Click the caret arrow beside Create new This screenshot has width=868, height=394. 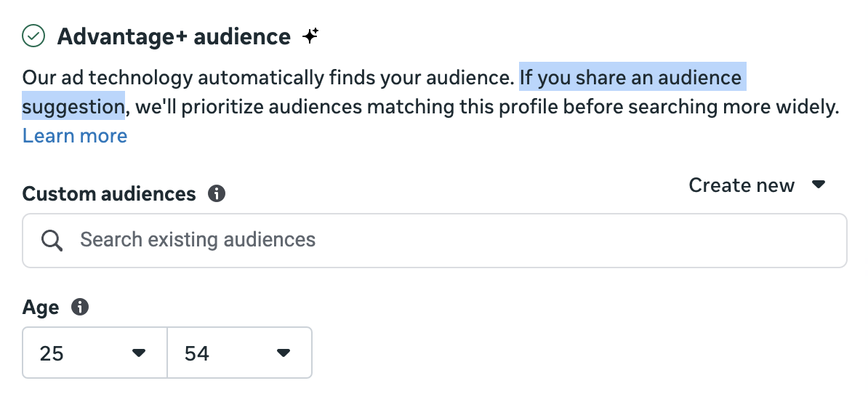point(819,185)
